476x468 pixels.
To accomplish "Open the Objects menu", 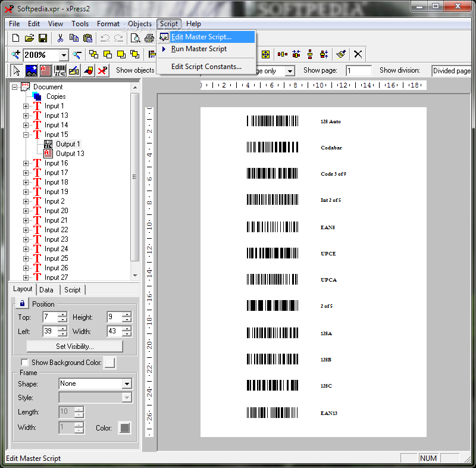I will (x=140, y=24).
